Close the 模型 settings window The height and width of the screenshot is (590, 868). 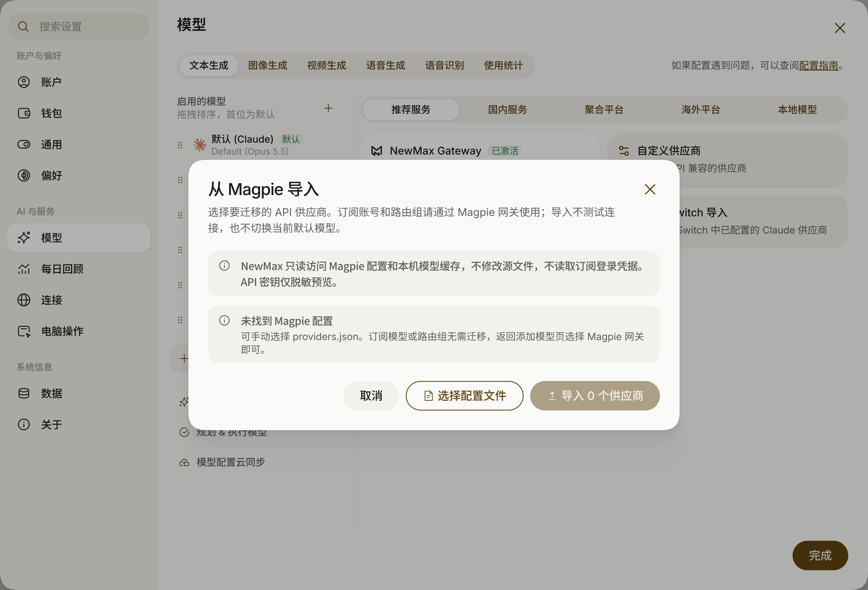840,28
